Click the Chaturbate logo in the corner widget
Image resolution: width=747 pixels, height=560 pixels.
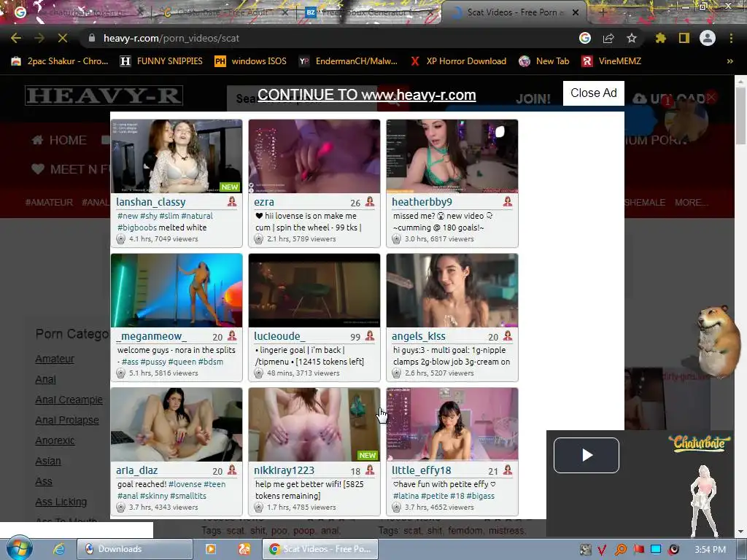[700, 444]
